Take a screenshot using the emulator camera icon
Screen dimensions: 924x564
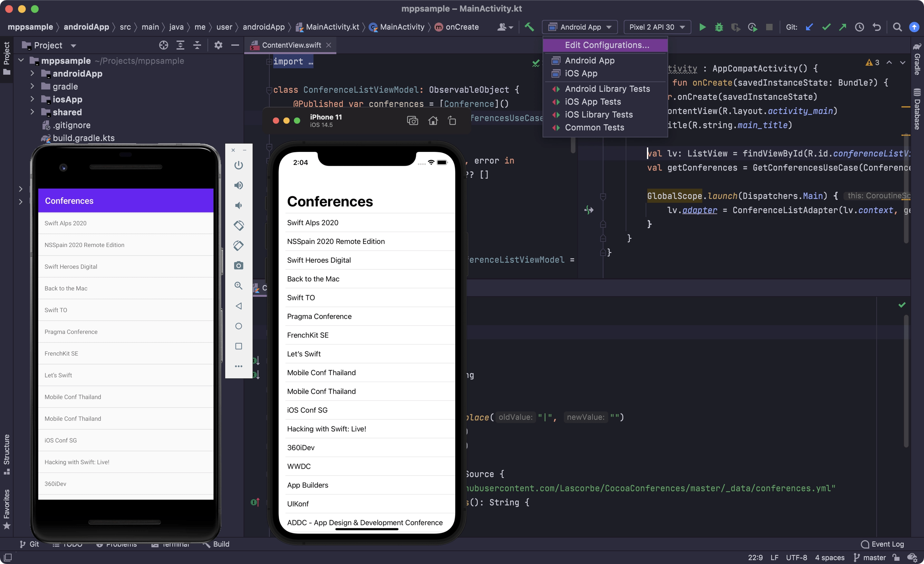[x=239, y=265]
